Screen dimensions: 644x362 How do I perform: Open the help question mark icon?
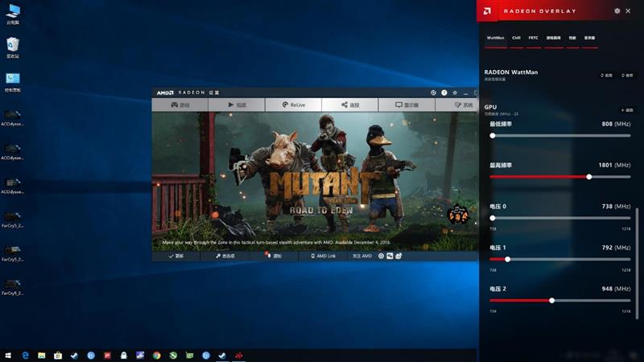coord(444,93)
